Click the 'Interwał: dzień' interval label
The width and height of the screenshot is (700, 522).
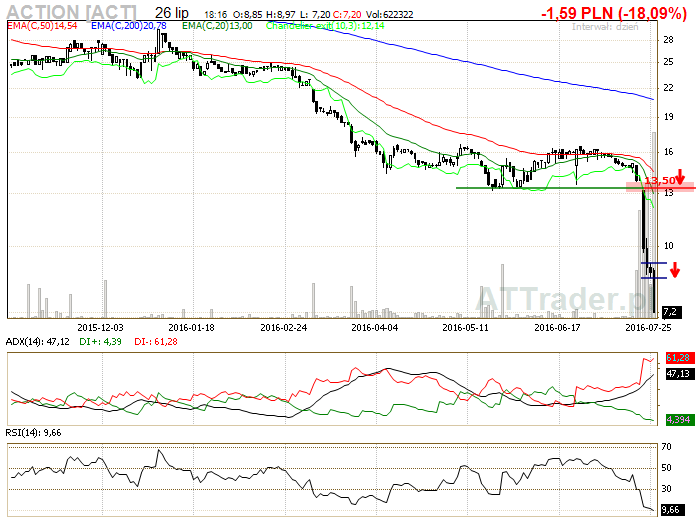605,27
